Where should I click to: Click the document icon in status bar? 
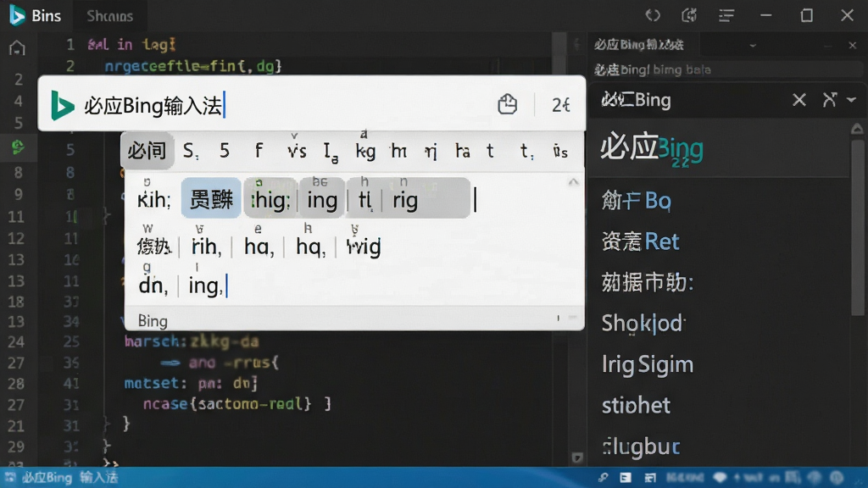(x=626, y=478)
